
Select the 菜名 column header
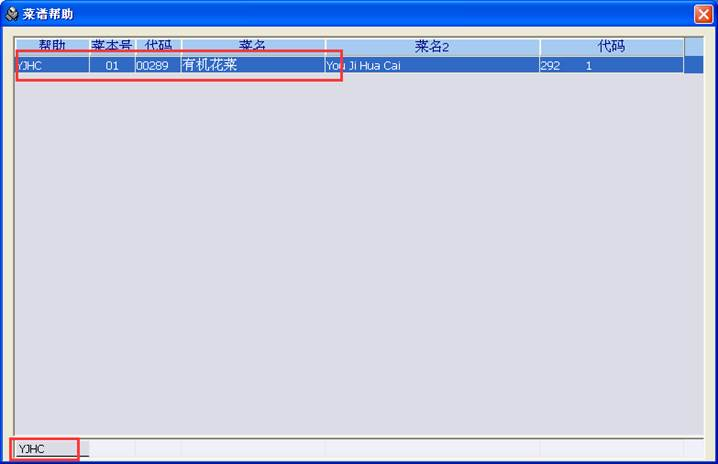(253, 46)
